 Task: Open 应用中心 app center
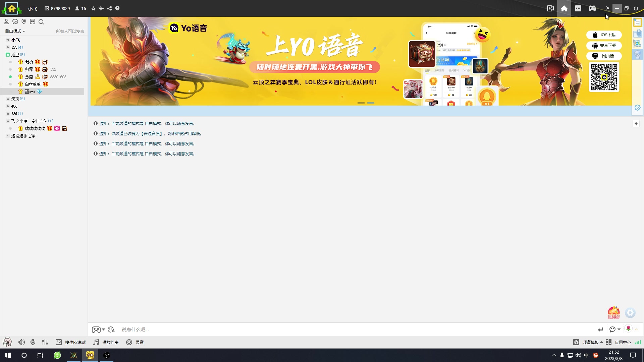[619, 342]
